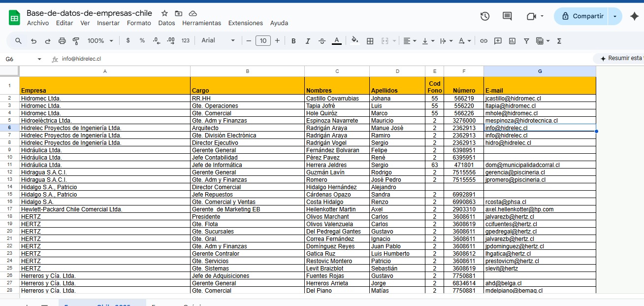This screenshot has width=644, height=306.
Task: Format selection as currency
Action: pos(128,41)
